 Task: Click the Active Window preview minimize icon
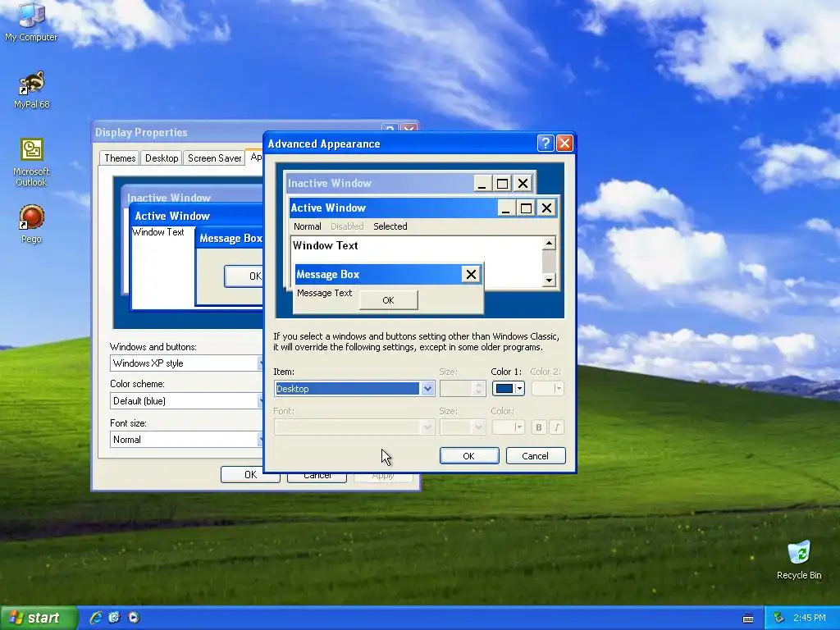coord(505,208)
